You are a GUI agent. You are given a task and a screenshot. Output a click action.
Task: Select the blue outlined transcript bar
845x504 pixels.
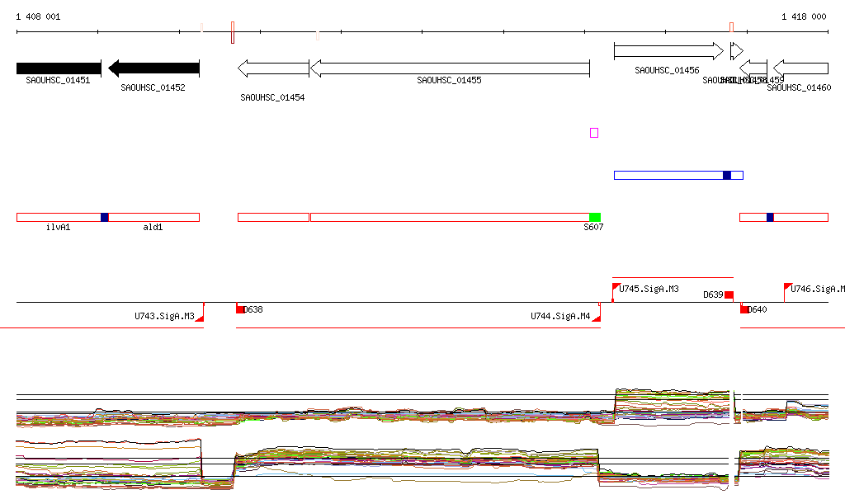(678, 175)
